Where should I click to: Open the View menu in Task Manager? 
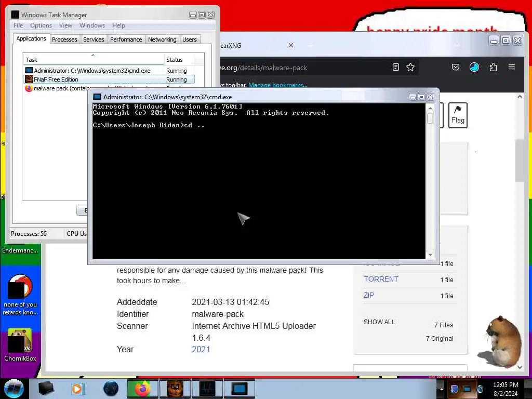pyautogui.click(x=65, y=25)
